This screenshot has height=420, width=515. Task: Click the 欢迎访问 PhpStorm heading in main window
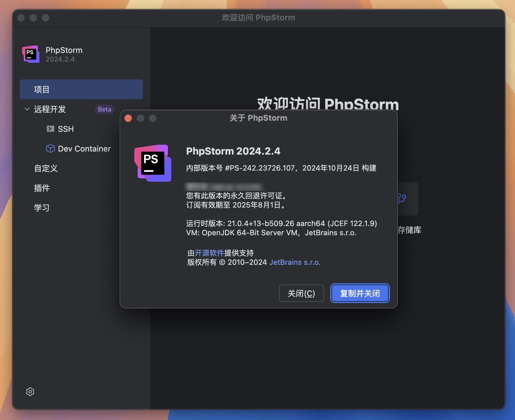click(328, 103)
